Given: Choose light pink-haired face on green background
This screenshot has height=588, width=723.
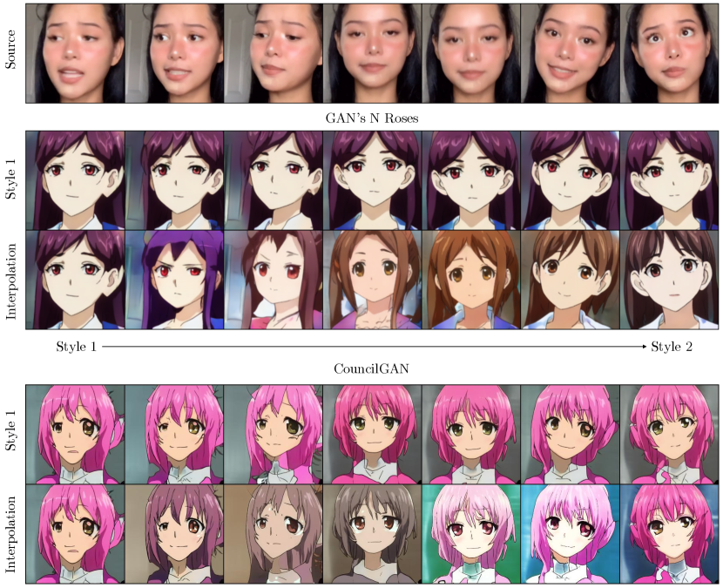Looking at the screenshot, I should 471,534.
